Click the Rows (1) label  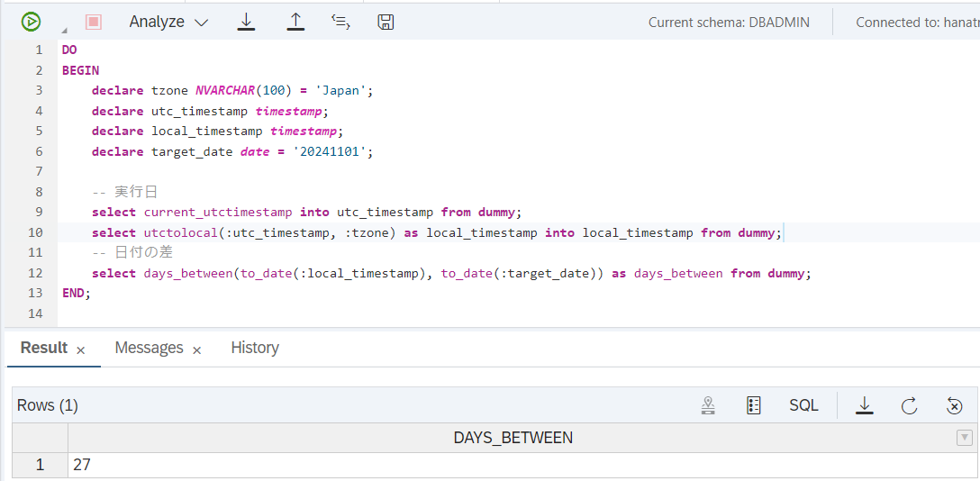pyautogui.click(x=48, y=405)
